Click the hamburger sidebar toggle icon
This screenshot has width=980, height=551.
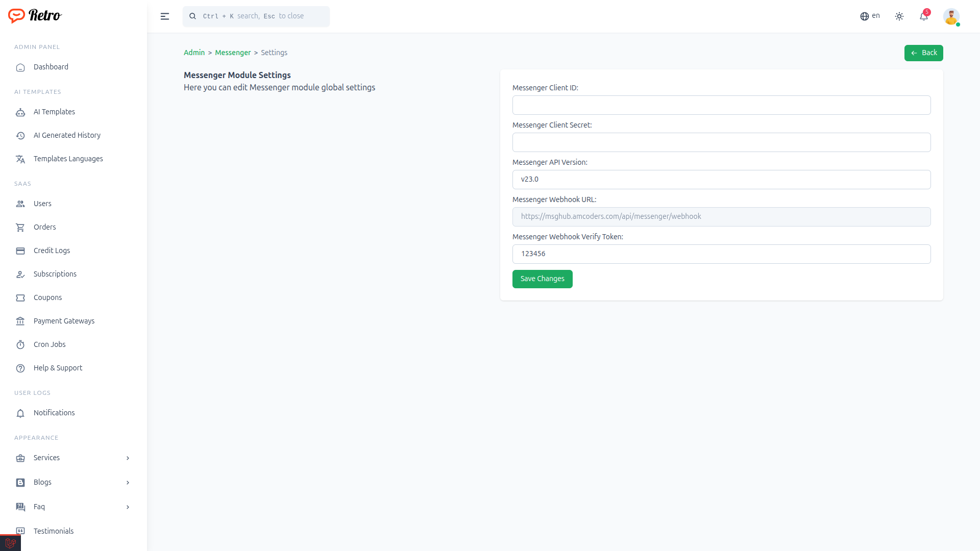(x=164, y=16)
